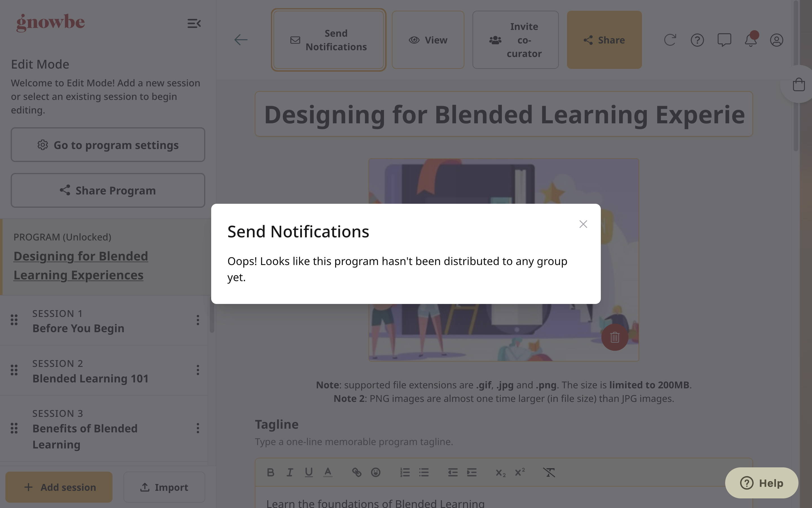Open the help question mark icon
The width and height of the screenshot is (812, 508).
[x=697, y=40]
